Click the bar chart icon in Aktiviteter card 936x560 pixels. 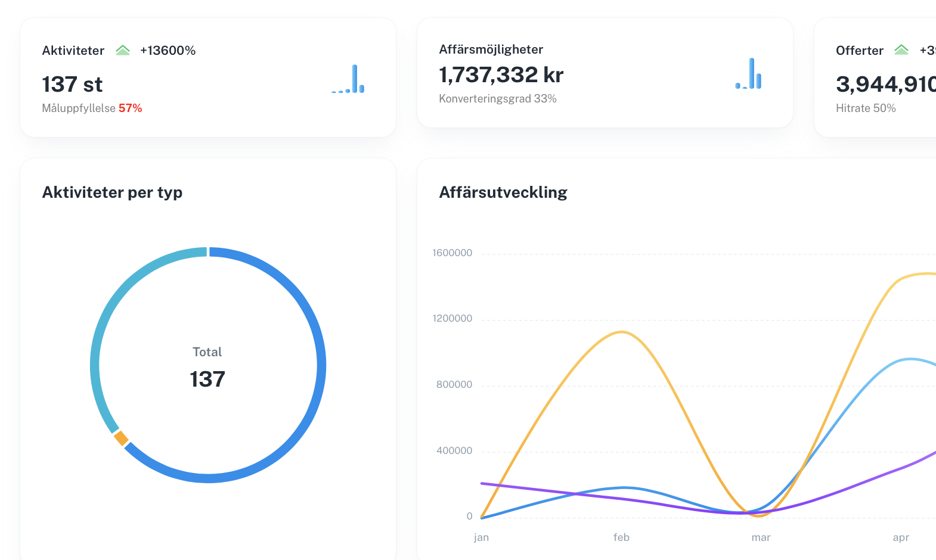[x=348, y=79]
